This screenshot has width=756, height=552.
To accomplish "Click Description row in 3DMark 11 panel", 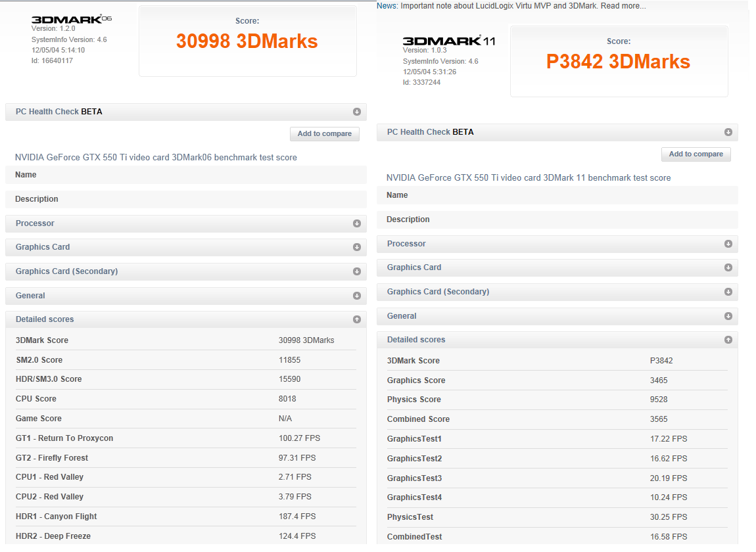I will 557,219.
